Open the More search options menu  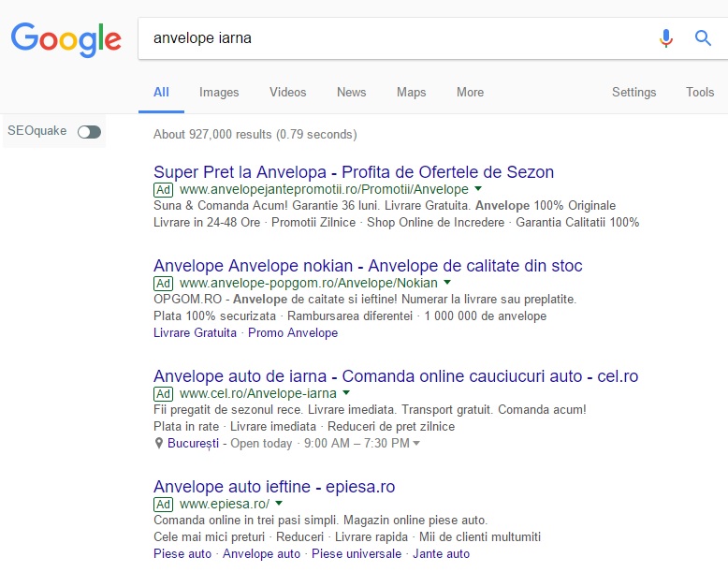click(470, 92)
